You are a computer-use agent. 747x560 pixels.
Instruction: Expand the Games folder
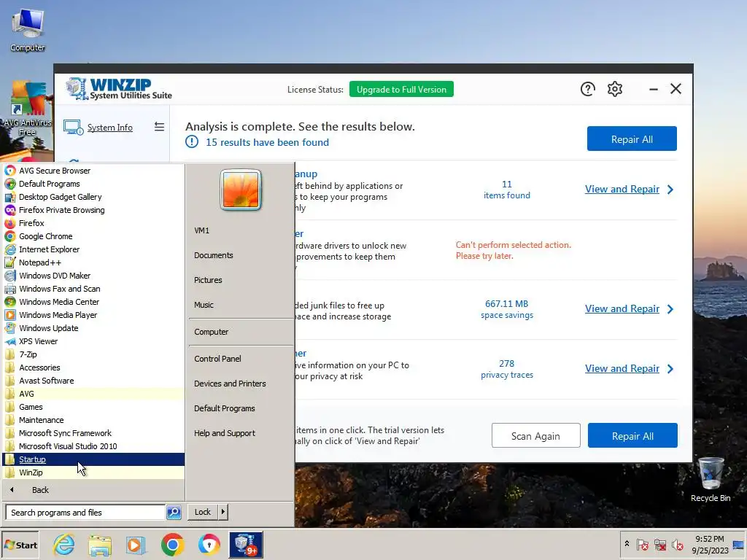point(93,407)
